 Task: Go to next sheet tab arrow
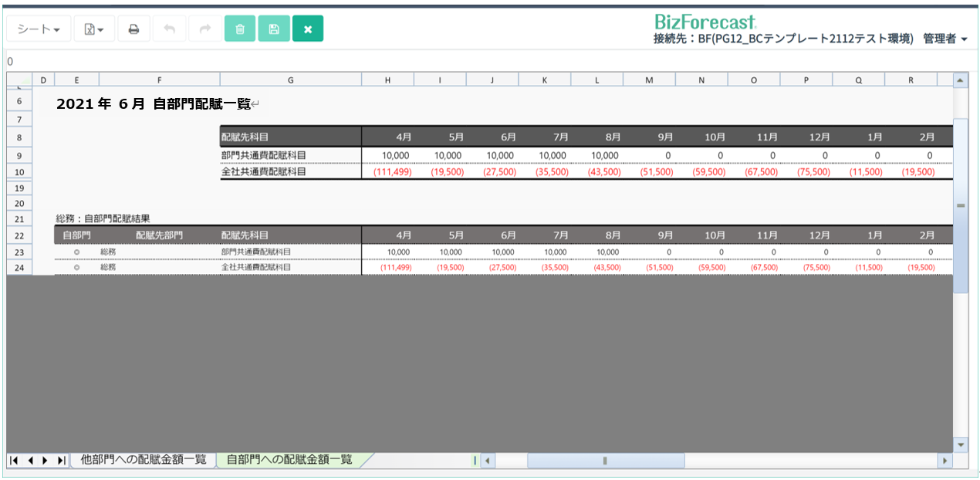[x=46, y=461]
